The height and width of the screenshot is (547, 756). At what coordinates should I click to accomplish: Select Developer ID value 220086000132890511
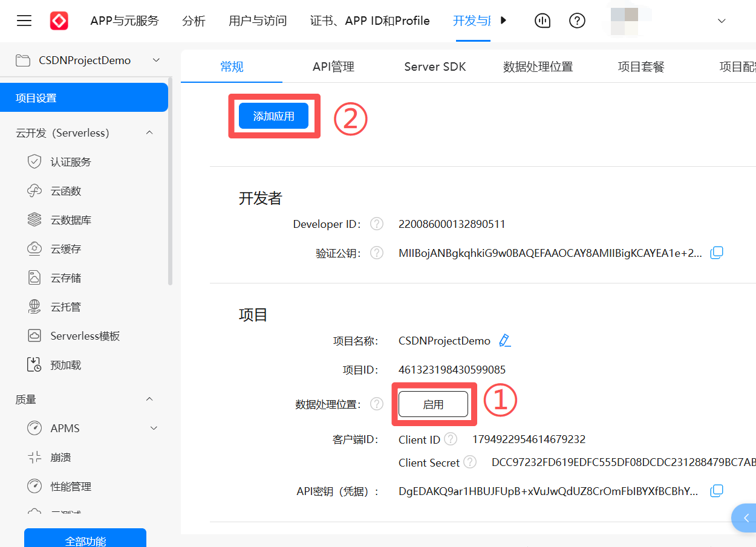click(x=452, y=224)
